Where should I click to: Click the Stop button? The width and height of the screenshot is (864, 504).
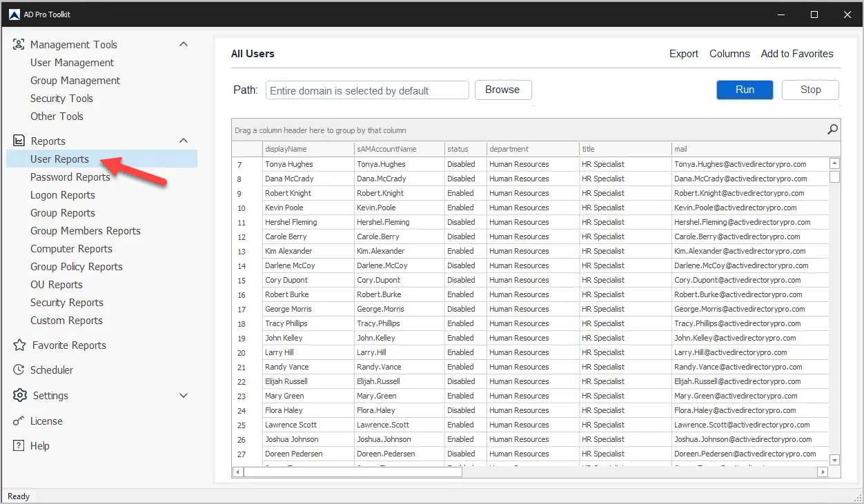click(x=811, y=90)
